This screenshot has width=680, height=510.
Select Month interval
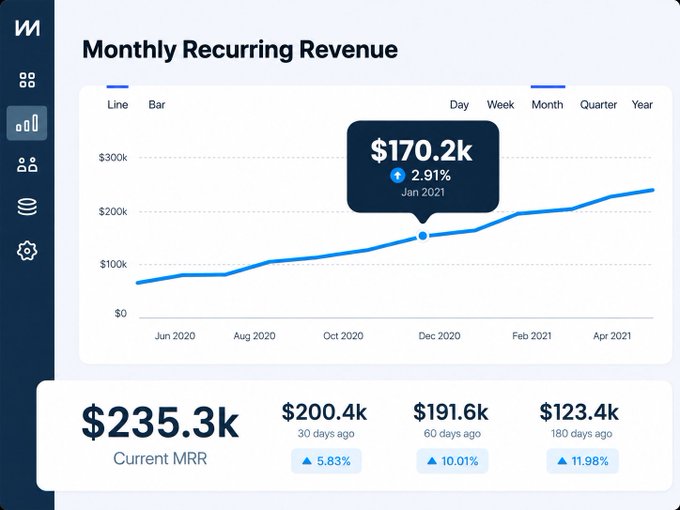point(547,105)
